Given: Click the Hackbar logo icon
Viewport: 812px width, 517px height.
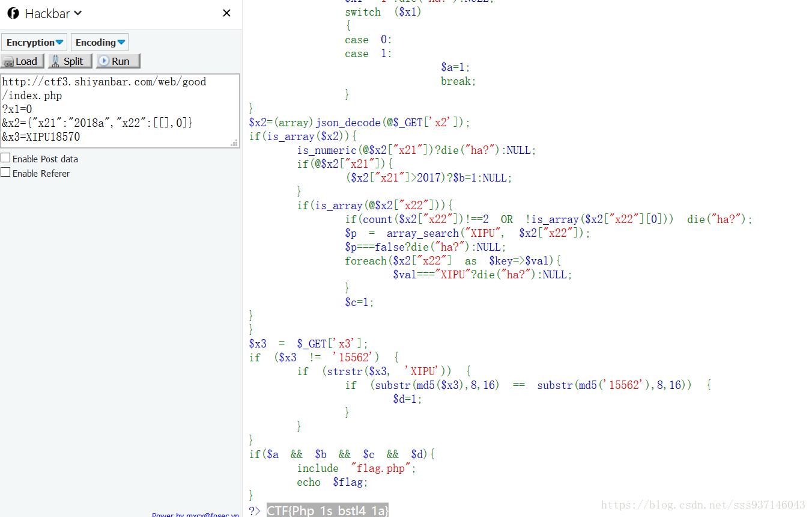Looking at the screenshot, I should (13, 13).
